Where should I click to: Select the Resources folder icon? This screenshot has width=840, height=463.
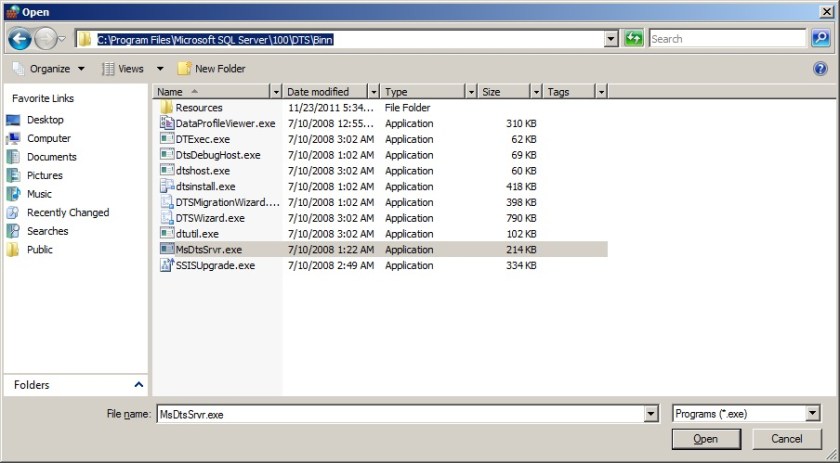coord(167,107)
